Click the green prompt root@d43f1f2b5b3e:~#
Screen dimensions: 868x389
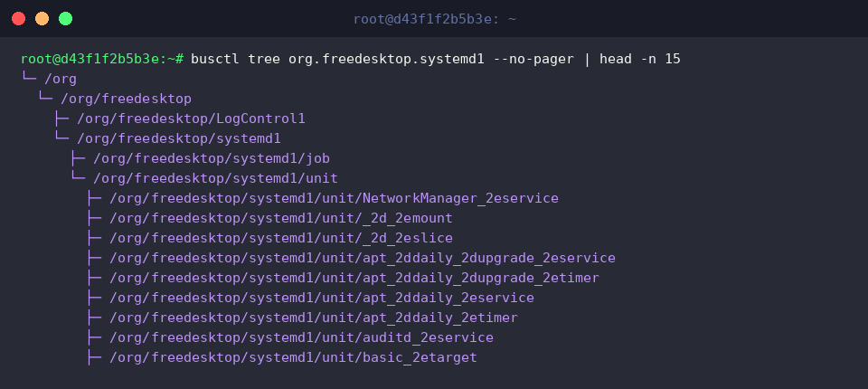point(102,59)
